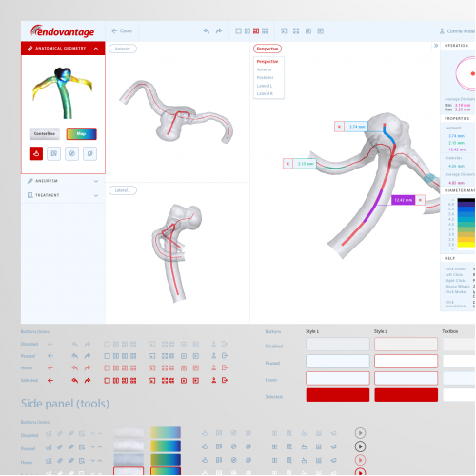Click the Undo arrow in top toolbar
The width and height of the screenshot is (476, 476).
[x=207, y=30]
